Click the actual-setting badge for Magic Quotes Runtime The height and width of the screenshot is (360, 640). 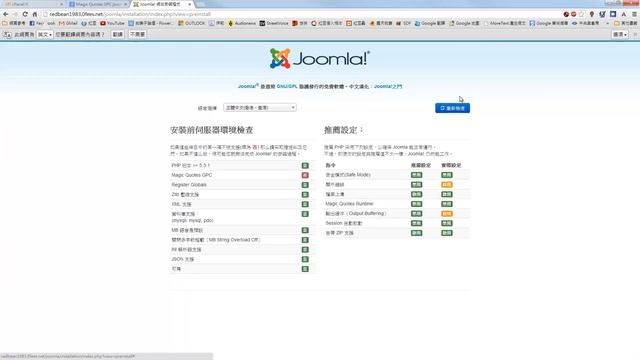pyautogui.click(x=447, y=204)
